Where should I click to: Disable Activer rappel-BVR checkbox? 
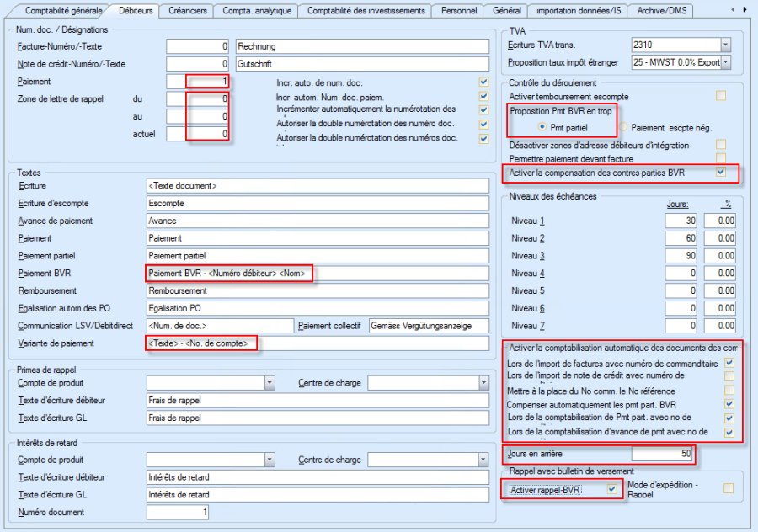[612, 489]
